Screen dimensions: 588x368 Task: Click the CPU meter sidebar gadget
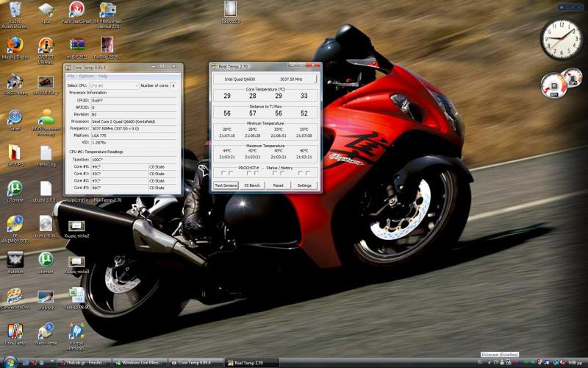[561, 83]
